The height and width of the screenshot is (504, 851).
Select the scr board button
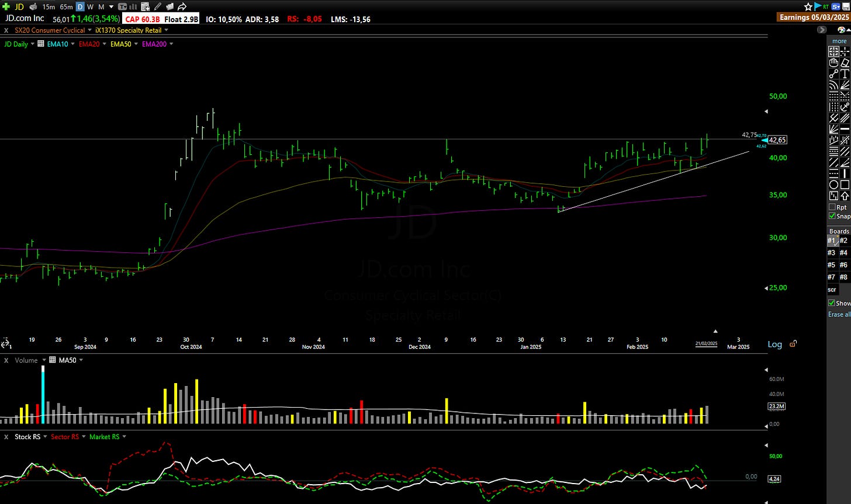click(832, 289)
